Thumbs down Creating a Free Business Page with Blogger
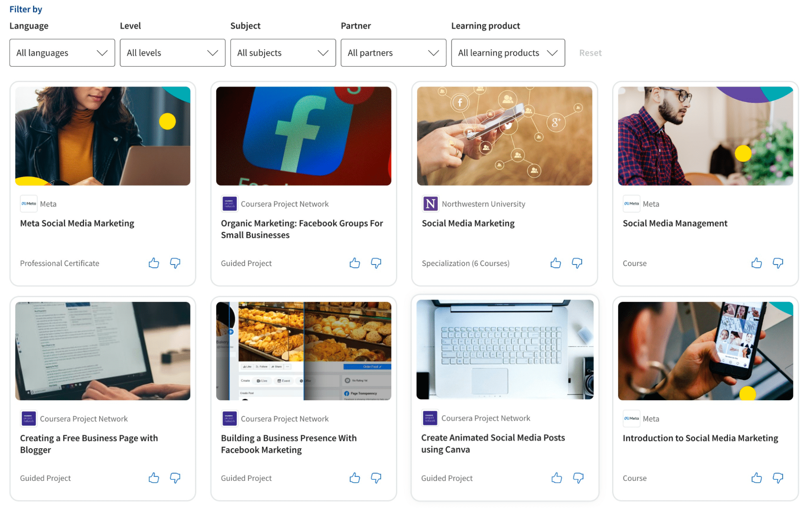The width and height of the screenshot is (812, 508). pos(175,478)
